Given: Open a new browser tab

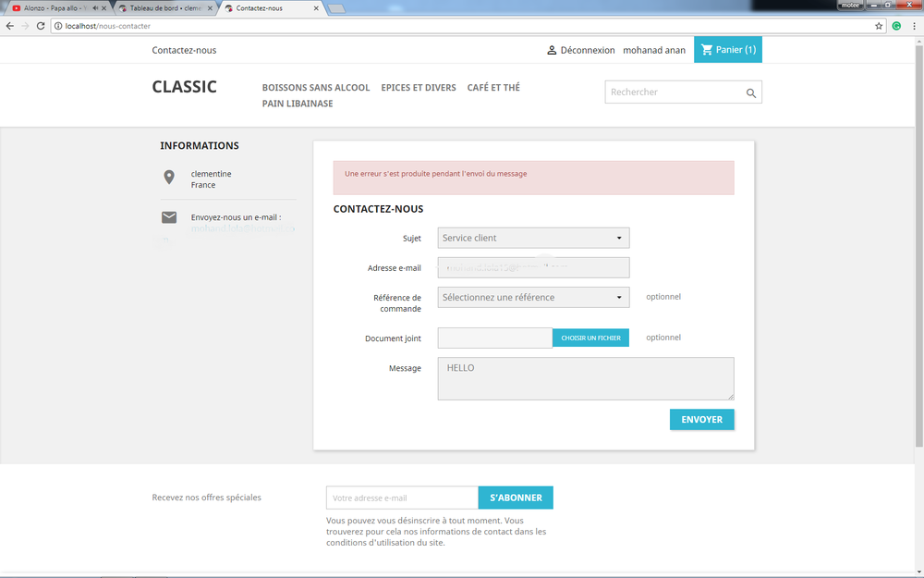Looking at the screenshot, I should click(x=336, y=8).
